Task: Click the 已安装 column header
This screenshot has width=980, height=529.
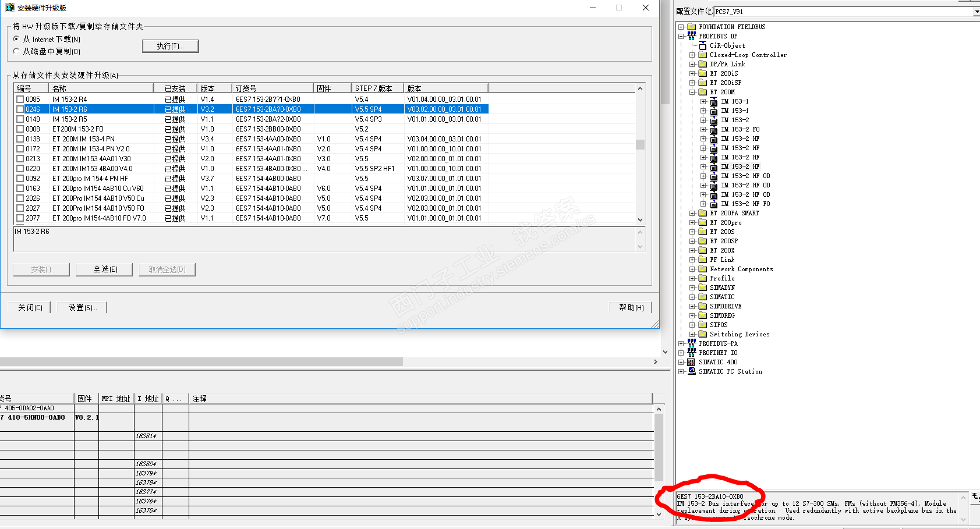Action: (175, 88)
